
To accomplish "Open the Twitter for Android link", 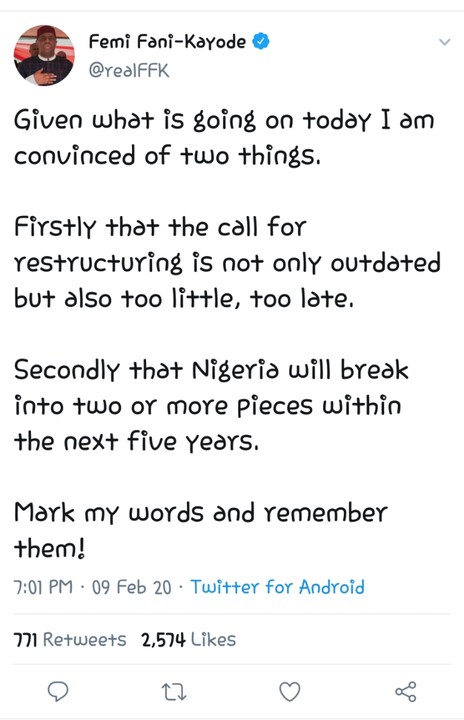I will 277,587.
